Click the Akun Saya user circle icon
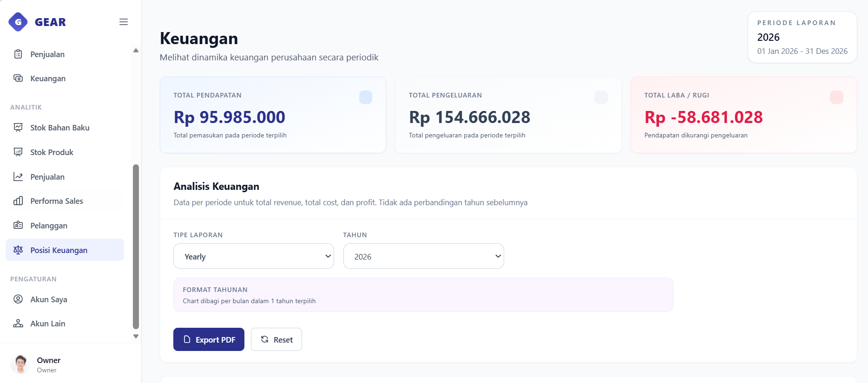The width and height of the screenshot is (868, 383). point(18,299)
